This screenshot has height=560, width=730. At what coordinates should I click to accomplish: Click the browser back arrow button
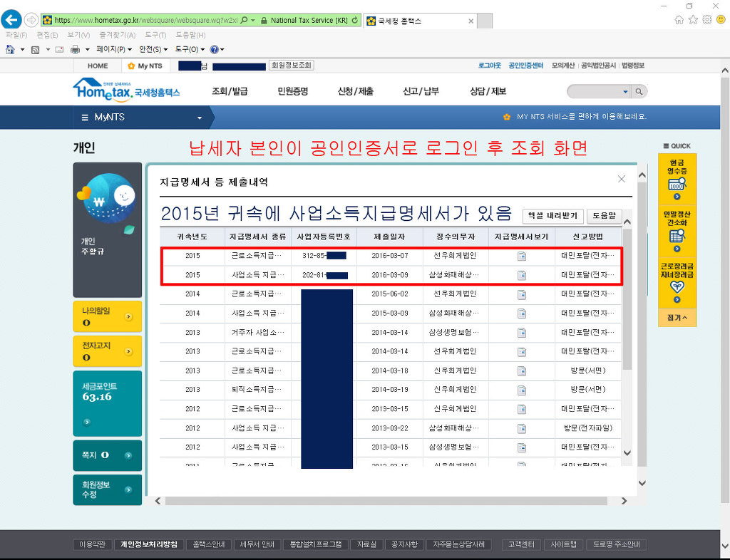pos(11,20)
